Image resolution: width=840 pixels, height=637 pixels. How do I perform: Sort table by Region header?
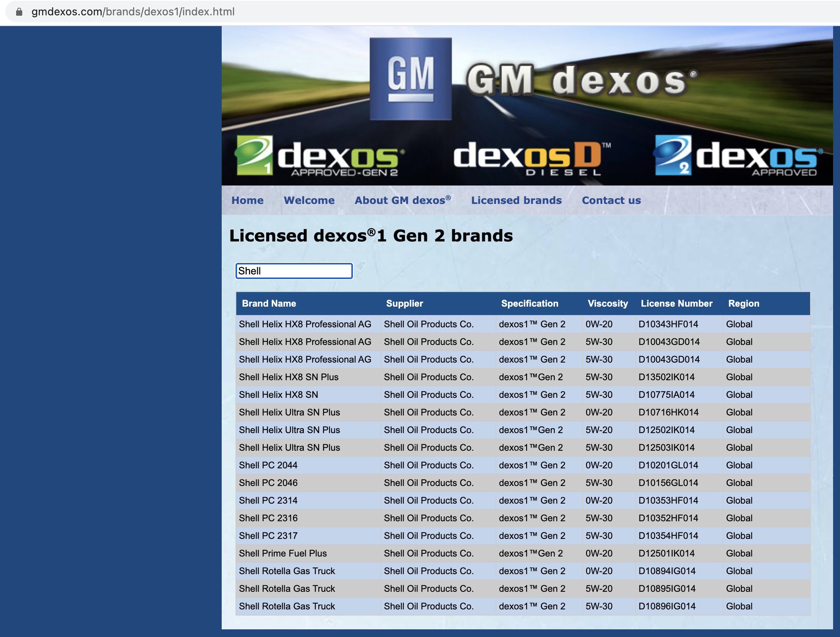point(744,304)
